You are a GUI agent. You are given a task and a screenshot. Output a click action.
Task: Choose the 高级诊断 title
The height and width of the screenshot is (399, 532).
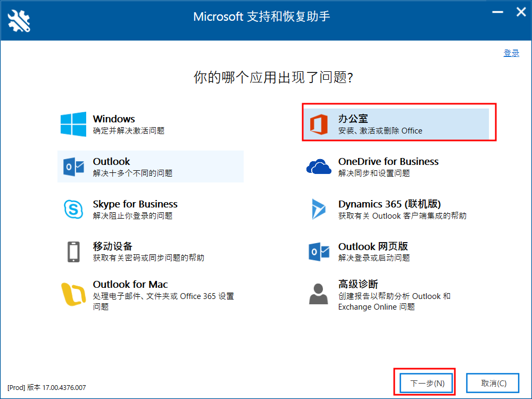(358, 284)
